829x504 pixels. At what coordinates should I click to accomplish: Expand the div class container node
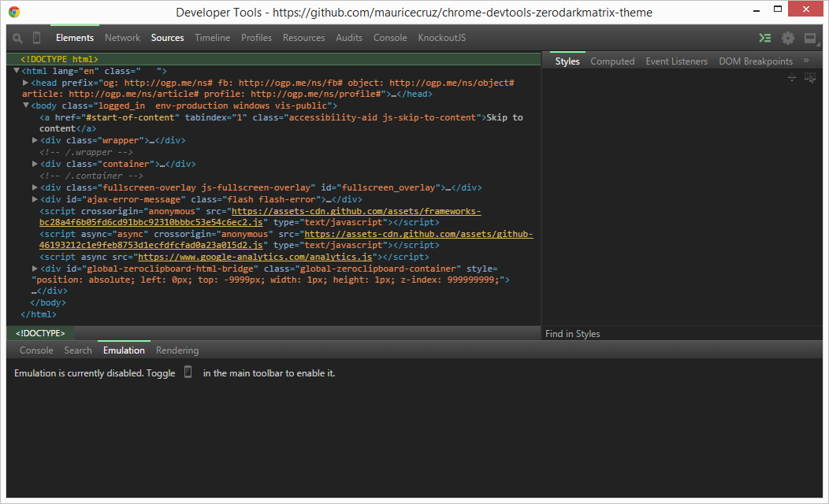click(35, 164)
